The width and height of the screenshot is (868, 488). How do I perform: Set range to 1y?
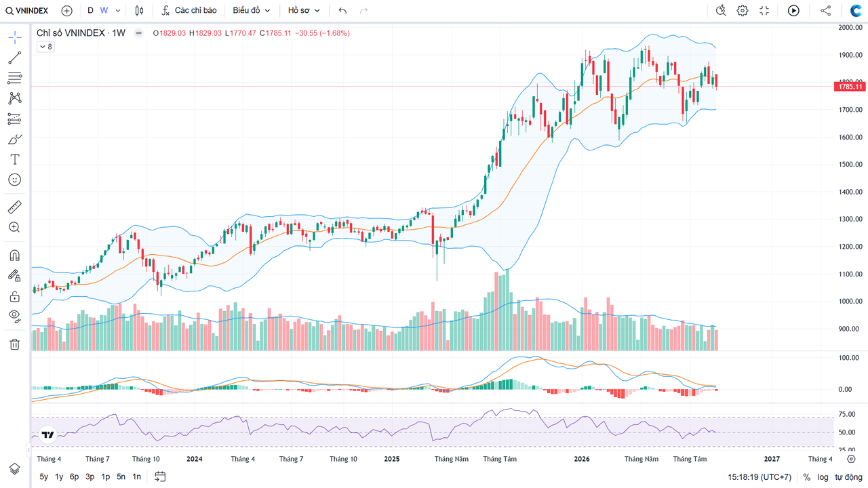click(x=60, y=477)
